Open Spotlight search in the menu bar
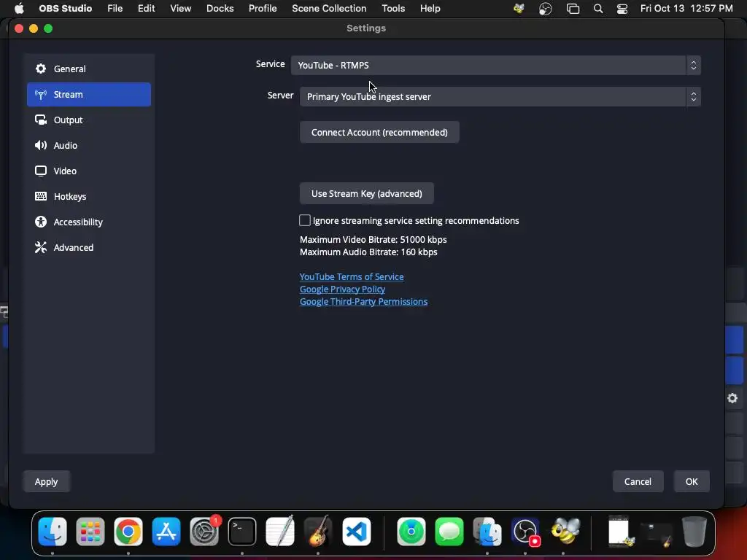The height and width of the screenshot is (560, 747). coord(598,9)
